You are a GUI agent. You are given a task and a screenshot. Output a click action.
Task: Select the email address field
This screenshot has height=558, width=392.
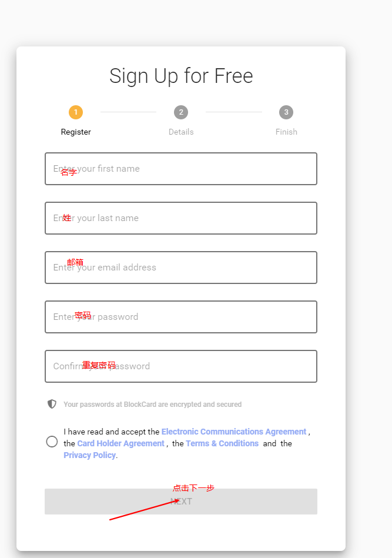[x=181, y=268]
